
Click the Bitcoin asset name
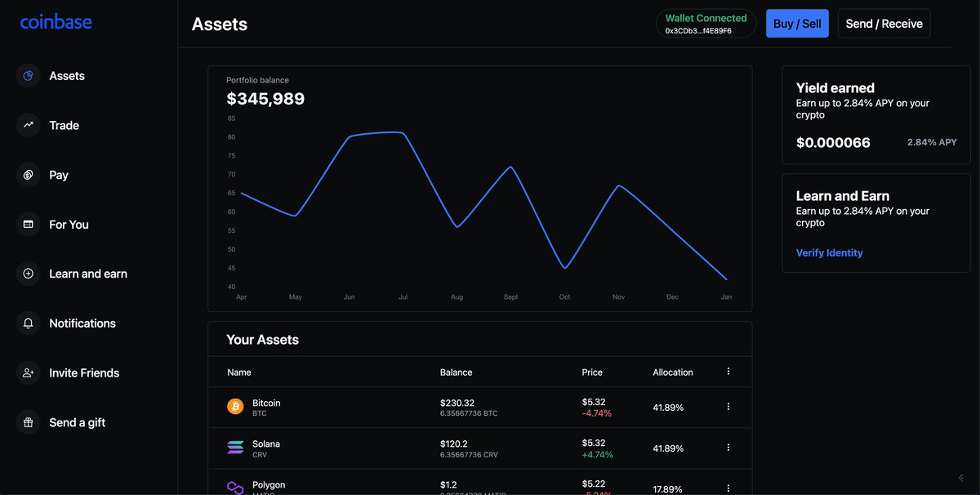(x=266, y=403)
